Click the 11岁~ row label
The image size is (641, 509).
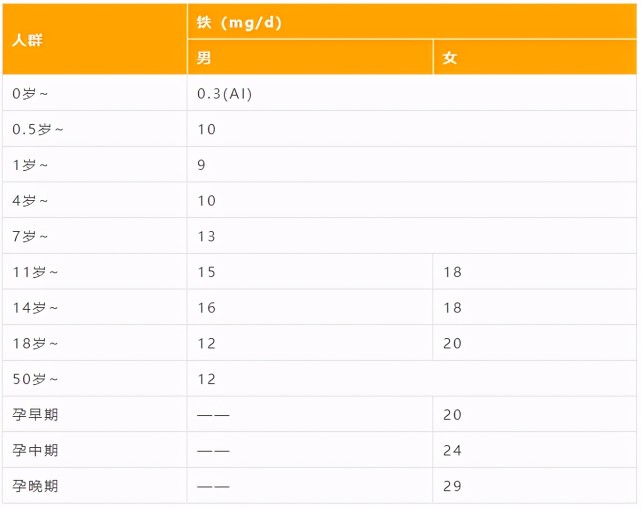35,272
